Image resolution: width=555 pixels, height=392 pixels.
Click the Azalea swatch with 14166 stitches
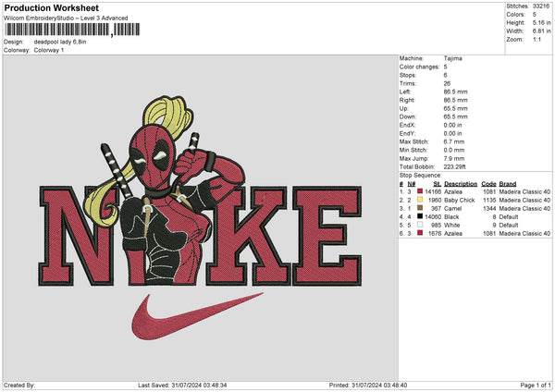pyautogui.click(x=420, y=191)
